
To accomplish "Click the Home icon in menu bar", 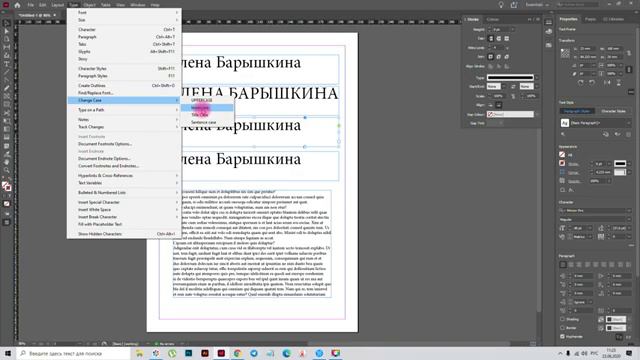I will 17,5.
